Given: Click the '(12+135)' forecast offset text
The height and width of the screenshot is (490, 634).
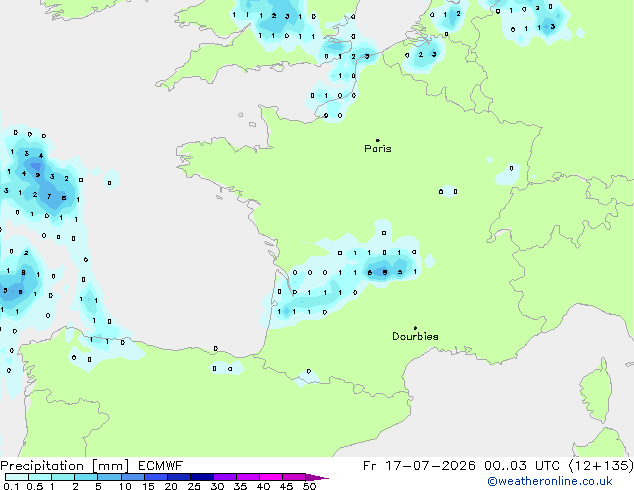Looking at the screenshot, I should [x=601, y=466].
